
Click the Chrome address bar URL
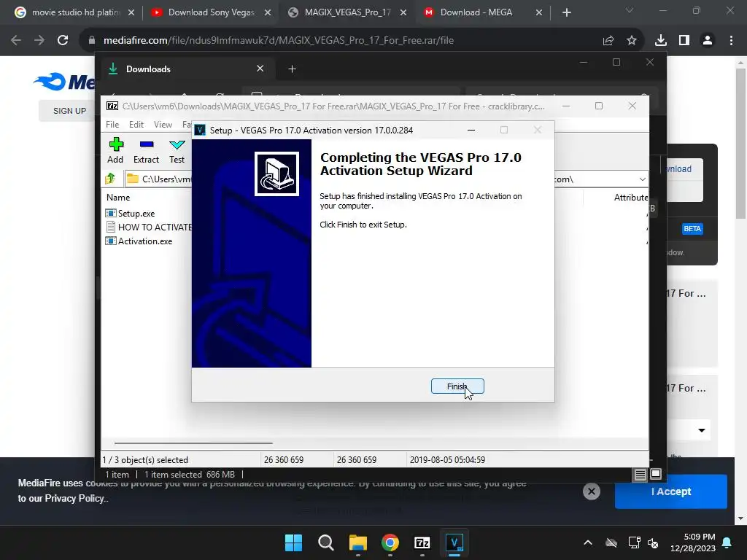click(x=278, y=41)
